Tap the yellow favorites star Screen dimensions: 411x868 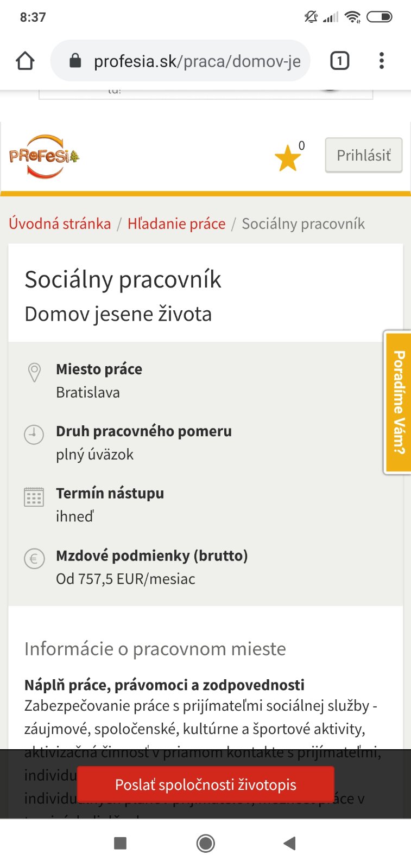(287, 158)
